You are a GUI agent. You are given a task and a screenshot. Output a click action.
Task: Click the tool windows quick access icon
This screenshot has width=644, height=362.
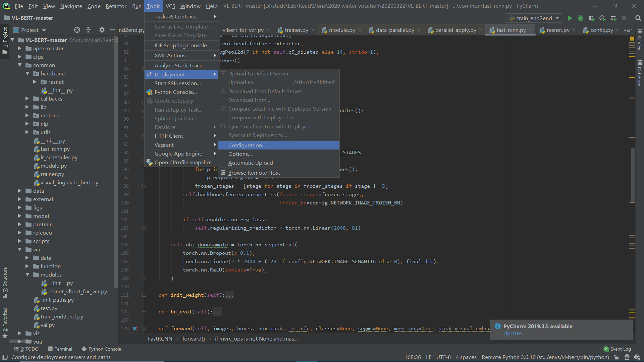[5, 357]
